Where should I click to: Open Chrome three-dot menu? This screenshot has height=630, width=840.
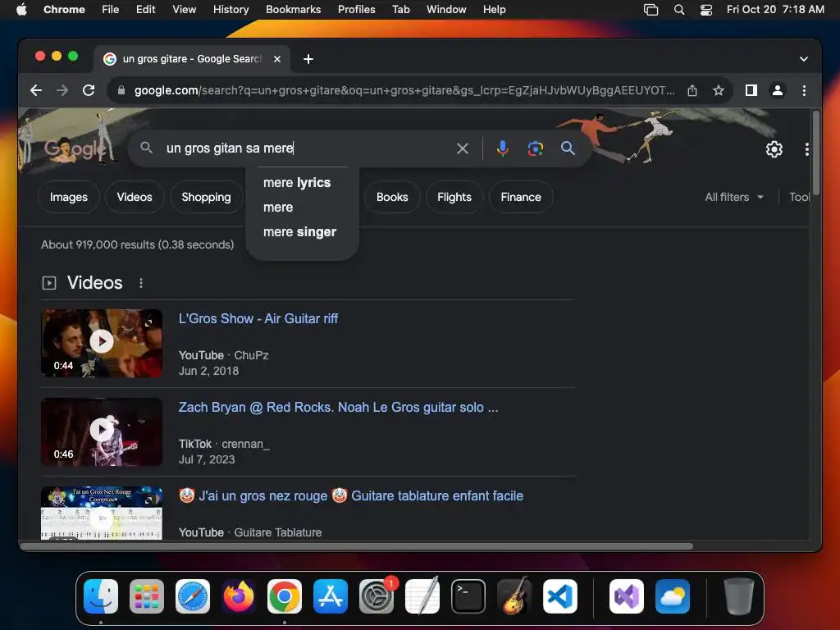pos(804,90)
